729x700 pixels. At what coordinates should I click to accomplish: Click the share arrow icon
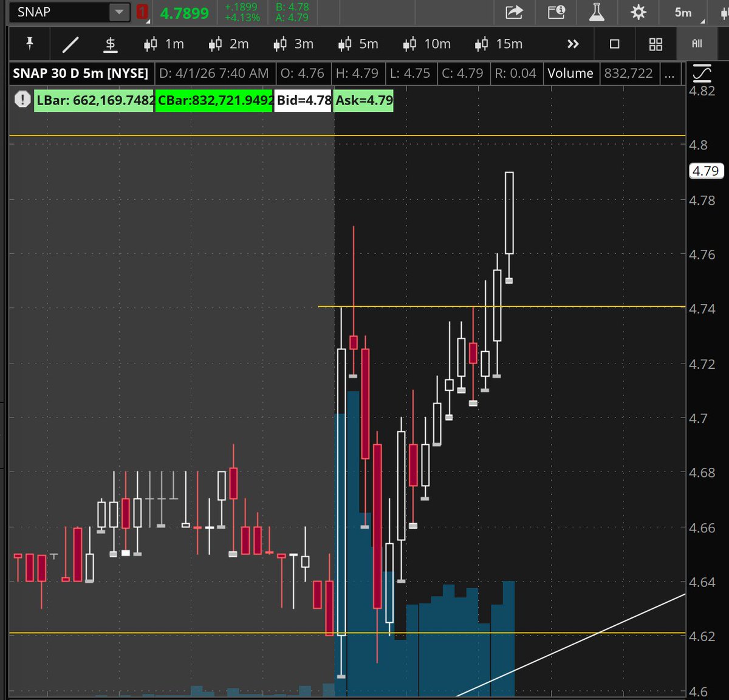click(514, 12)
